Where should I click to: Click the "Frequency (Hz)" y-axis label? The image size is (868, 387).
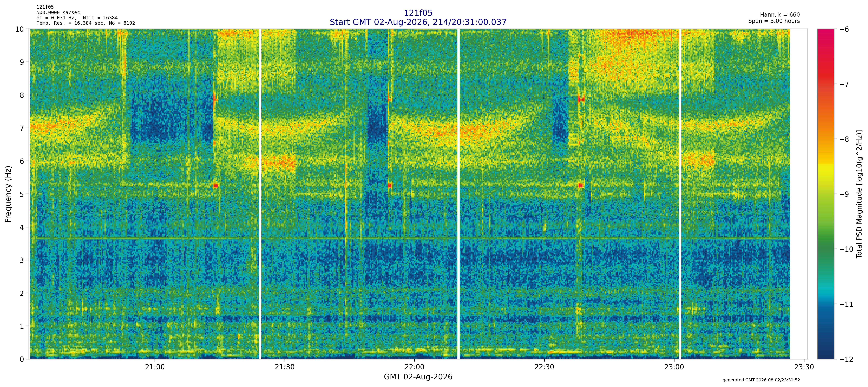point(8,194)
